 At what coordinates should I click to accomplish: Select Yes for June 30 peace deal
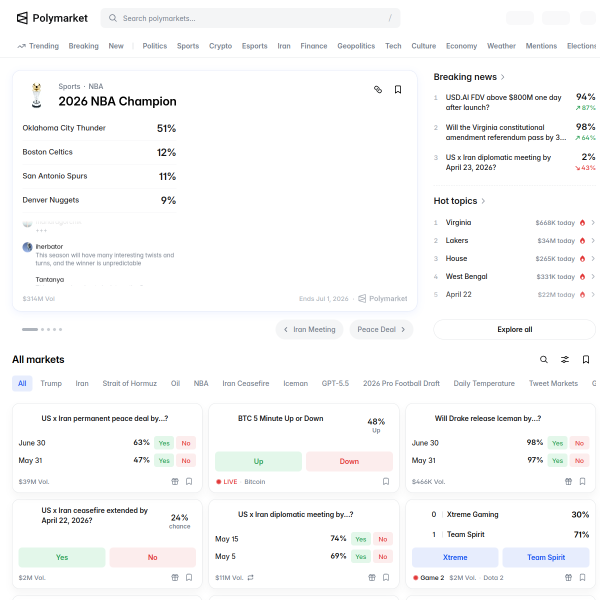[162, 442]
